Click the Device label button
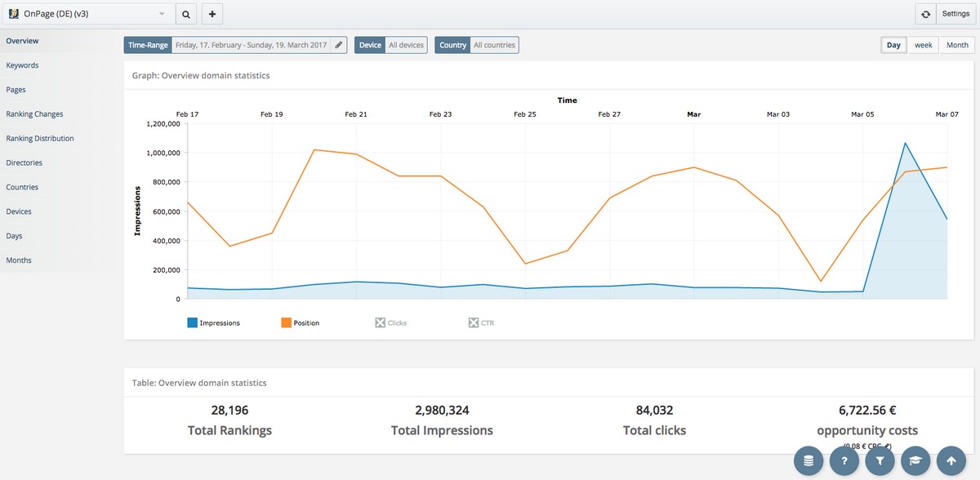The image size is (980, 480). 370,45
